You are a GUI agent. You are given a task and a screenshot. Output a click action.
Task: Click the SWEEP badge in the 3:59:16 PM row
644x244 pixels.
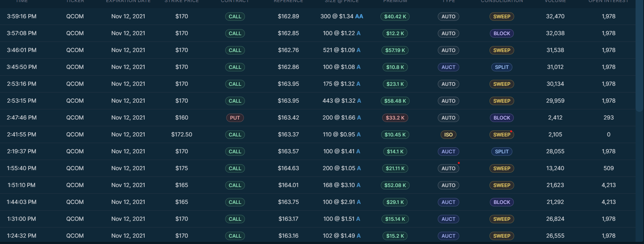coord(501,17)
